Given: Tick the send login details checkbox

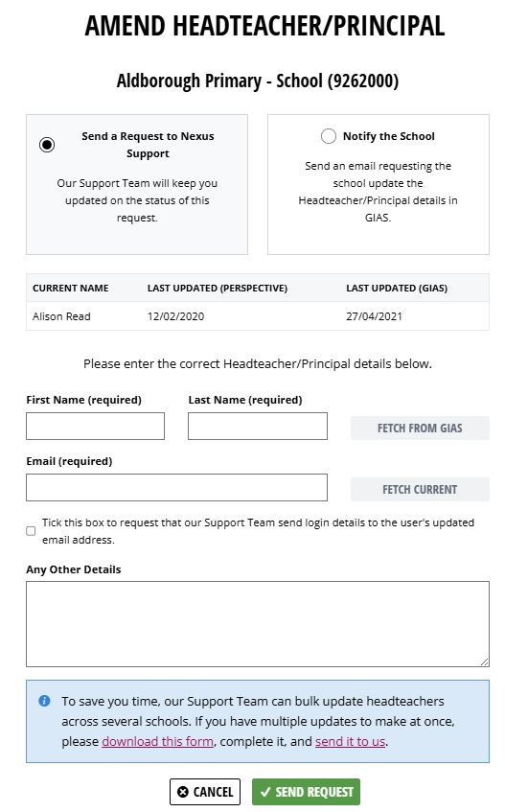Looking at the screenshot, I should pos(31,531).
